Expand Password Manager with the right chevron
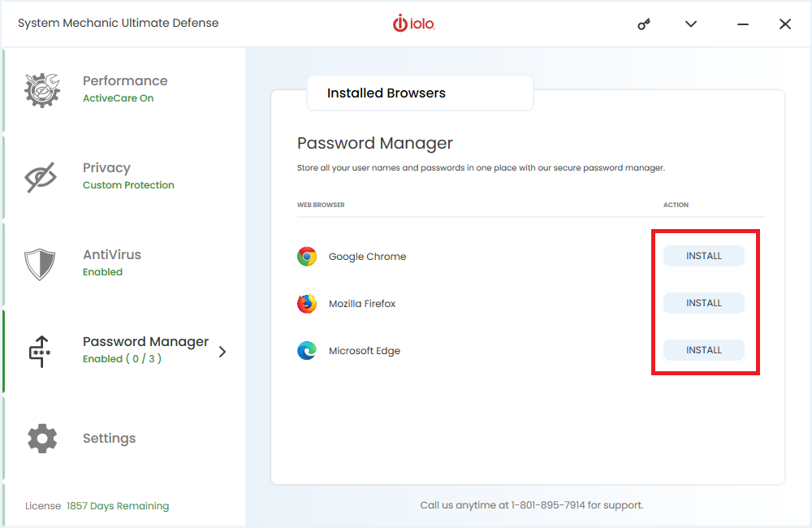Screen dimensions: 812x528 pyautogui.click(x=222, y=352)
